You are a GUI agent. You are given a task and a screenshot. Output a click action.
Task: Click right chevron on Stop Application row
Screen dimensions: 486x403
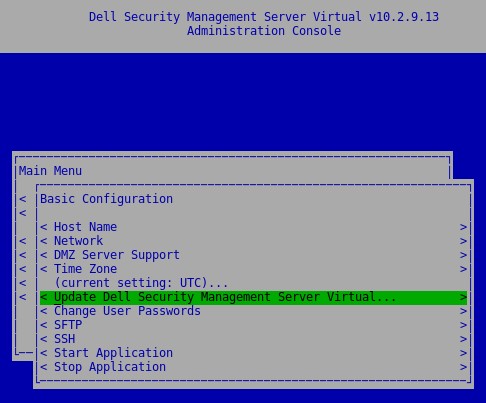tap(463, 367)
